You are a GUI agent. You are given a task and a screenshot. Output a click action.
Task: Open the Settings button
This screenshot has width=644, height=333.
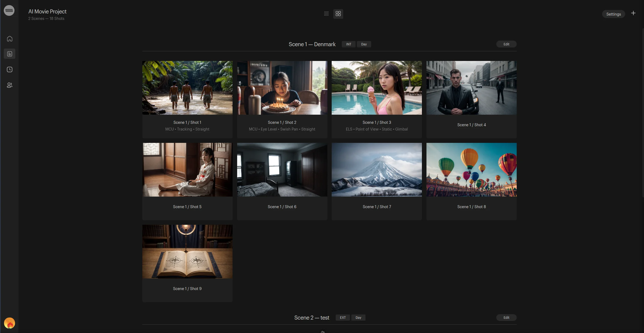tap(613, 14)
